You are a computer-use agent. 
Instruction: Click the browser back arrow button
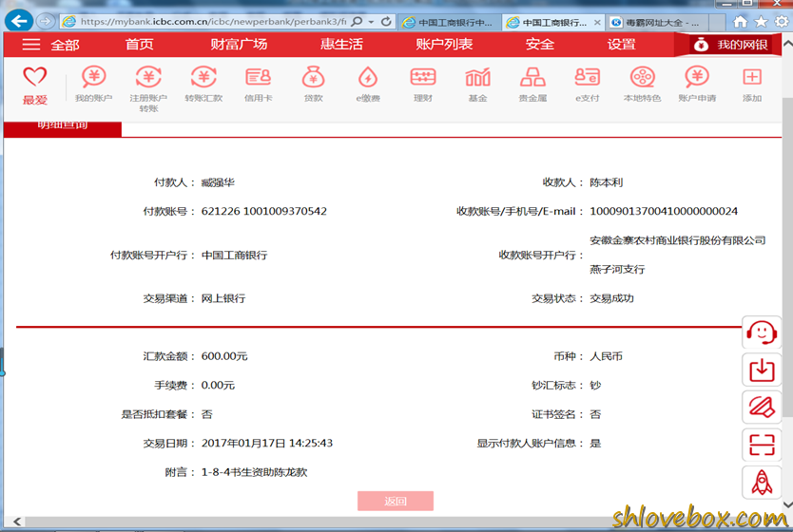pos(19,21)
